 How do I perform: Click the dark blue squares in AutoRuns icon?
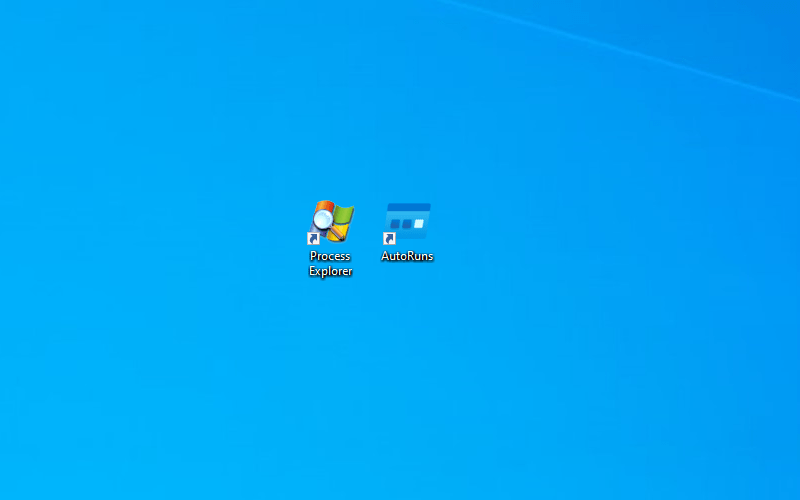(400, 225)
